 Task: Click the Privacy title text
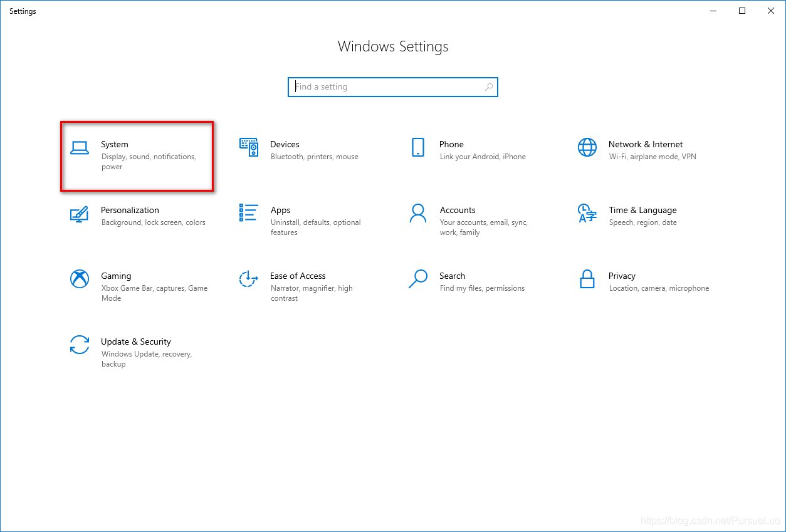point(622,276)
